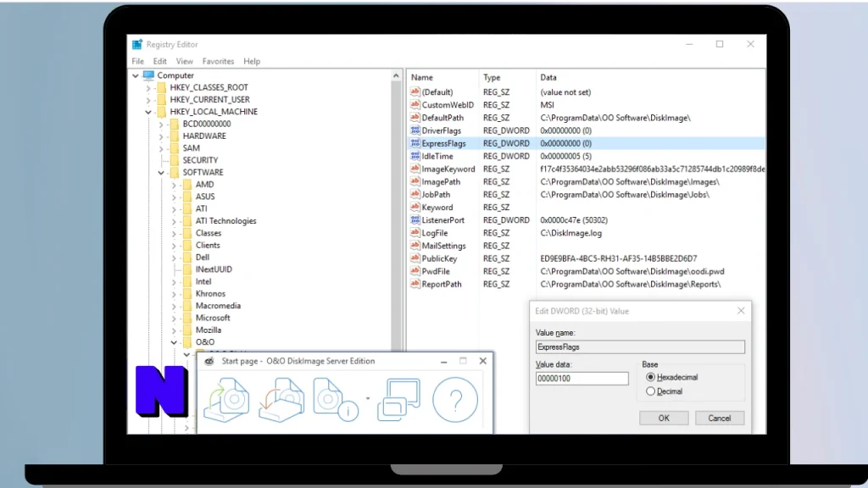Select the Decimal base radio button
Screen dimensions: 868x488
650,391
